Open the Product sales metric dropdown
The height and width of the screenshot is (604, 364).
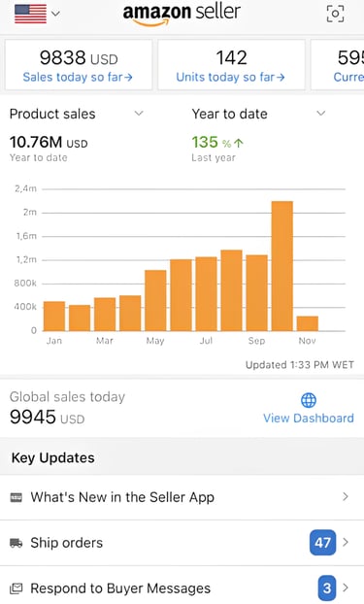coord(139,114)
